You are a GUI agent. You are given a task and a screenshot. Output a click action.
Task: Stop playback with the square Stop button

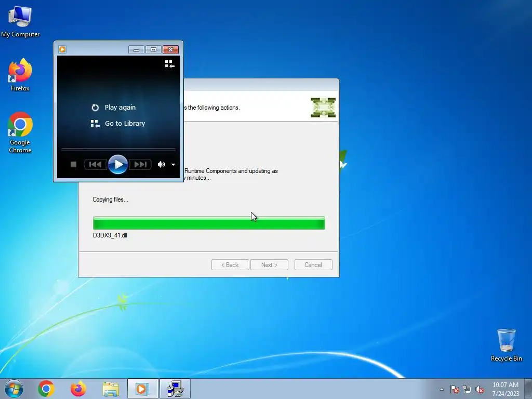point(73,165)
